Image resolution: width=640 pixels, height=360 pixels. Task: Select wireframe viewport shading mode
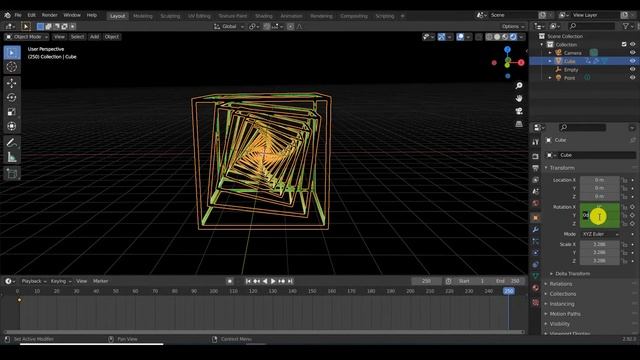click(489, 37)
